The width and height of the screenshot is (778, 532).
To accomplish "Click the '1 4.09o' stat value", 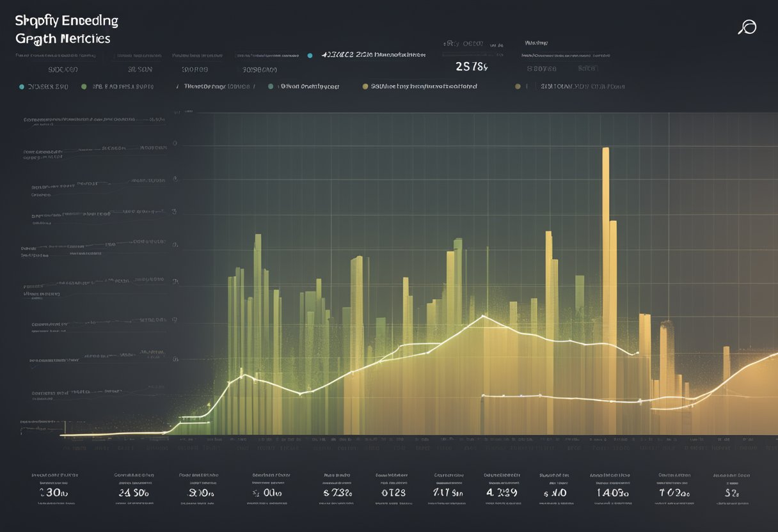I will click(x=612, y=493).
